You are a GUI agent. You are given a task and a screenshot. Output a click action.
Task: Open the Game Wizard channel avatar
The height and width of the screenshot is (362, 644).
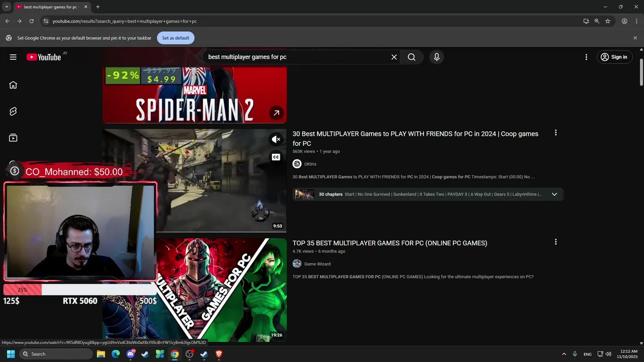pyautogui.click(x=297, y=263)
